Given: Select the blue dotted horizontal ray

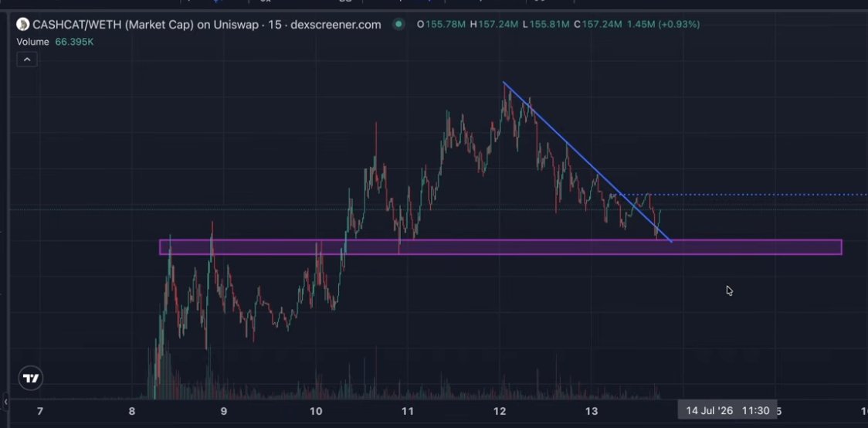Looking at the screenshot, I should click(x=744, y=195).
